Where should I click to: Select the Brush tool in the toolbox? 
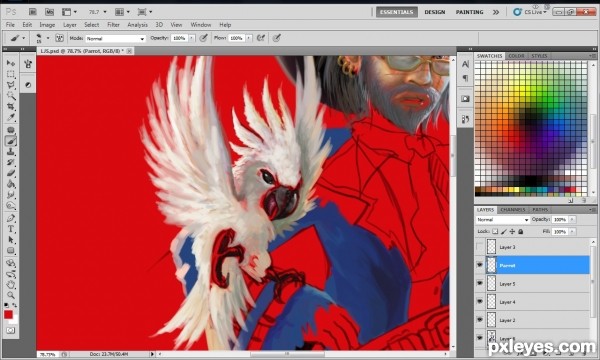pos(11,141)
